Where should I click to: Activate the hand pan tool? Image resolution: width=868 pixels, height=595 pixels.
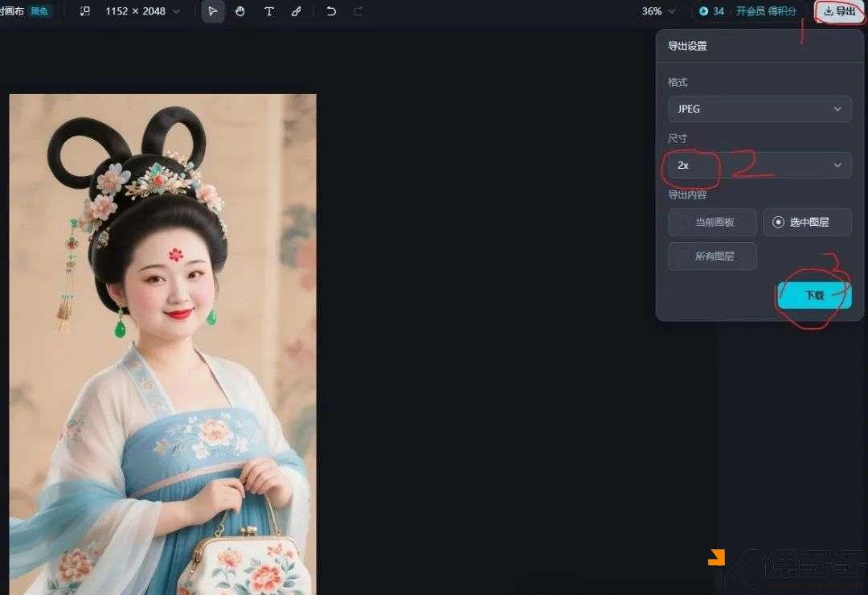240,11
